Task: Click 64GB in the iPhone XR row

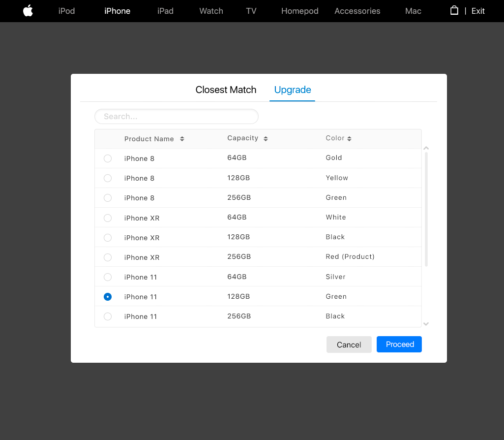Action: [237, 217]
